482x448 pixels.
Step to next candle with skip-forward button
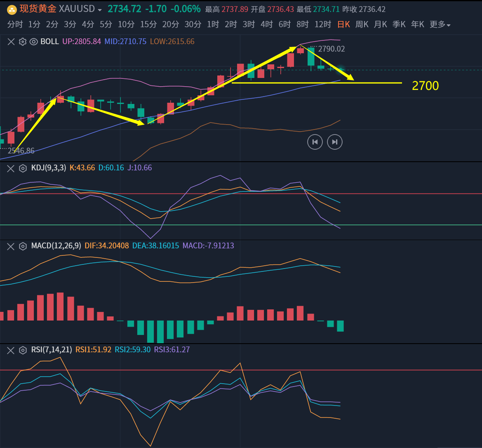click(x=335, y=142)
